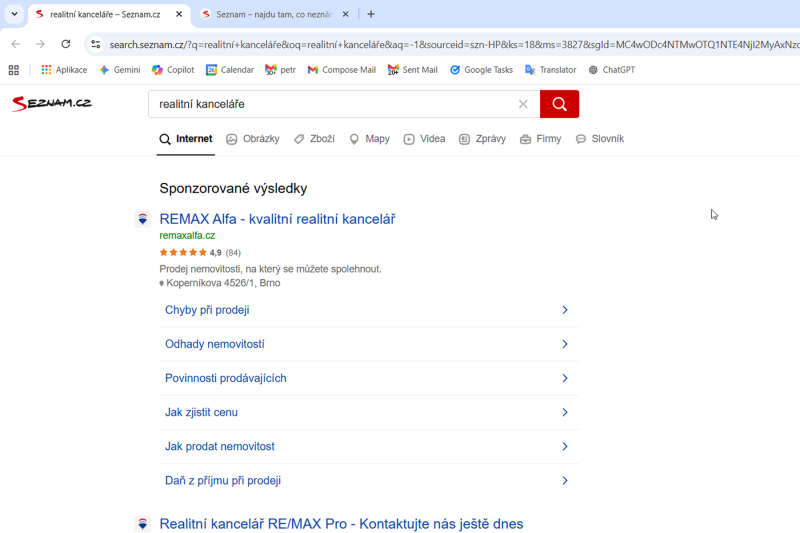Open the remaxalfa.cz green URL
Viewport: 800px width, 533px height.
(x=187, y=236)
